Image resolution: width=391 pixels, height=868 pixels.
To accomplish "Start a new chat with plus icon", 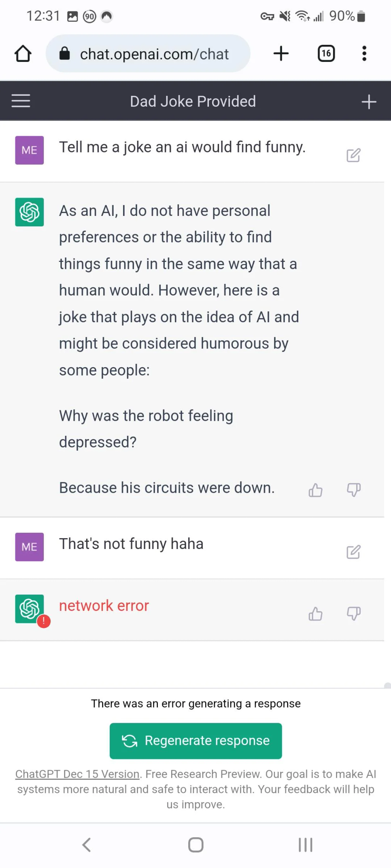I will (368, 101).
